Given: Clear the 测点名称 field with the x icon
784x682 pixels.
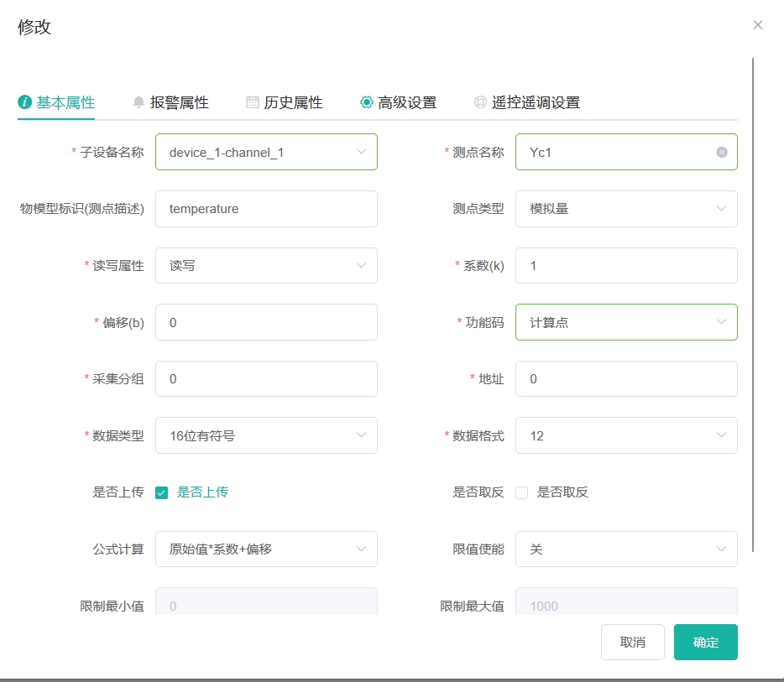Looking at the screenshot, I should point(722,153).
